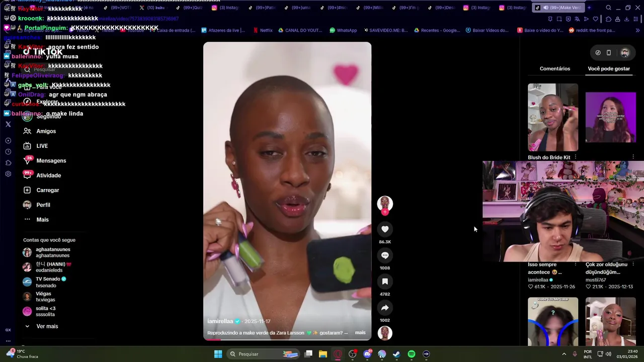This screenshot has height=362, width=644.
Task: Like the video with the heart icon
Action: [x=385, y=229]
